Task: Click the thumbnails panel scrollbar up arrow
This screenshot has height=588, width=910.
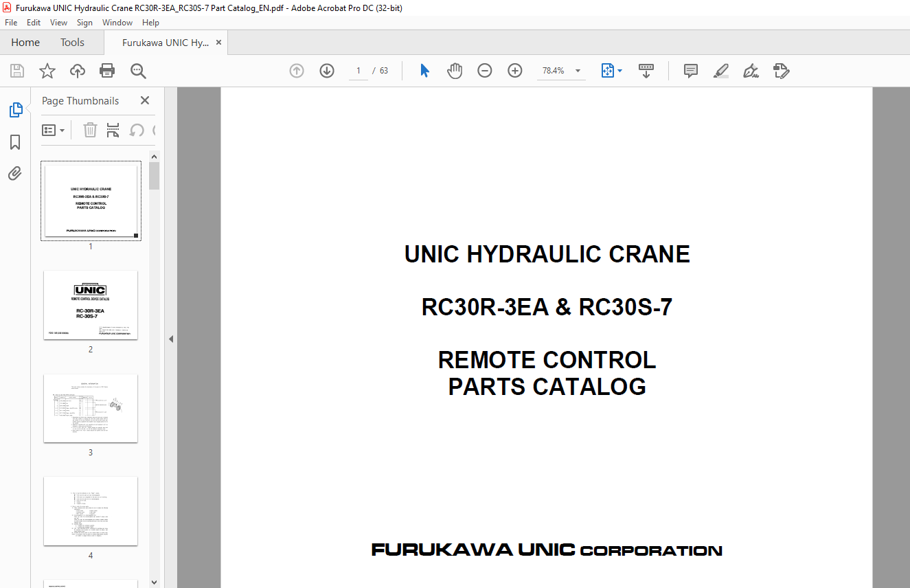Action: click(x=155, y=156)
